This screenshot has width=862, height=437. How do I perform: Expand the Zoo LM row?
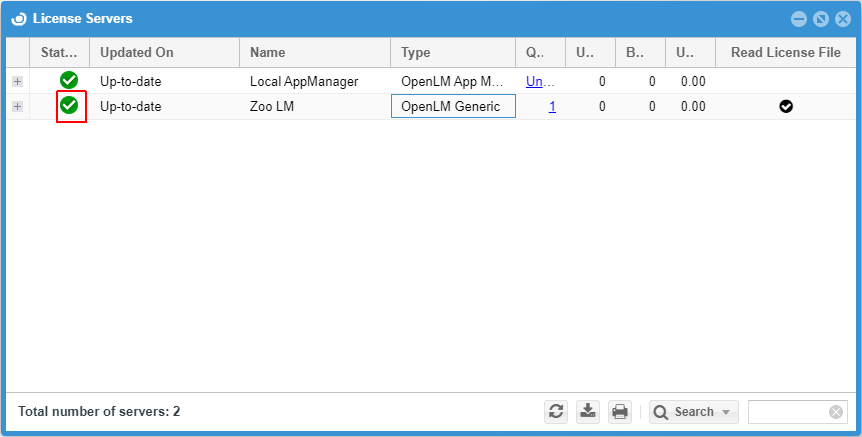click(17, 106)
